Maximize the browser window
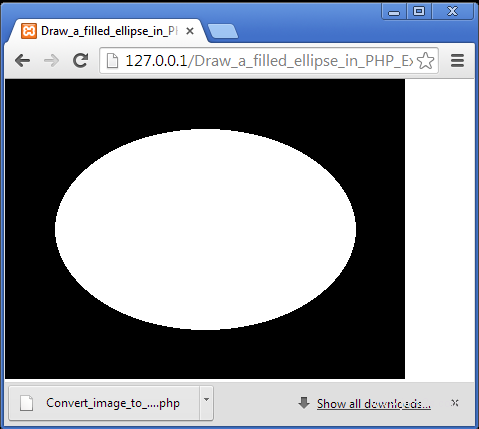Image resolution: width=479 pixels, height=429 pixels. click(x=419, y=12)
